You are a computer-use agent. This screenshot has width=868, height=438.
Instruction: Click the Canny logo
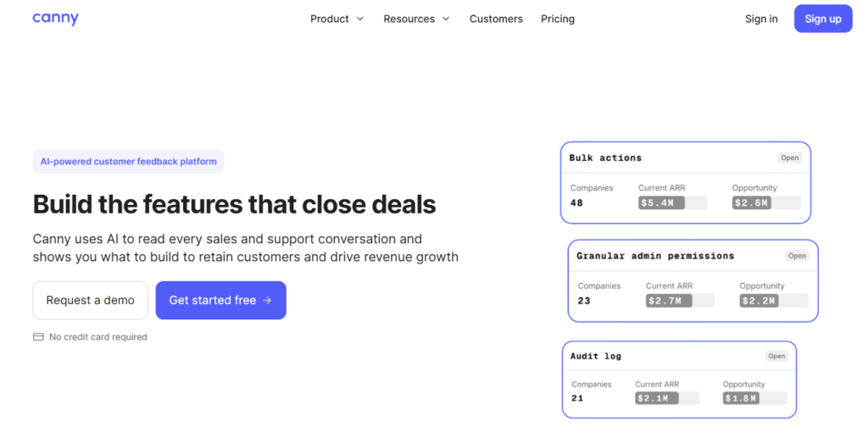[55, 19]
